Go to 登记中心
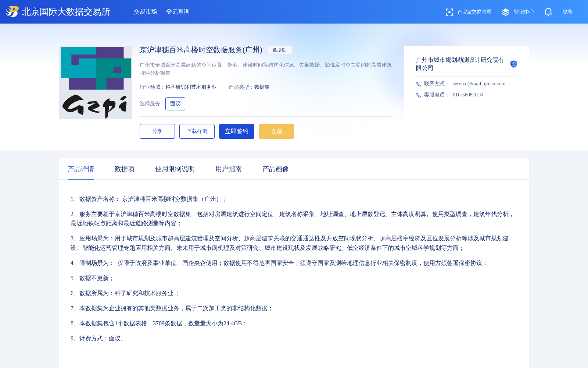 coord(524,12)
